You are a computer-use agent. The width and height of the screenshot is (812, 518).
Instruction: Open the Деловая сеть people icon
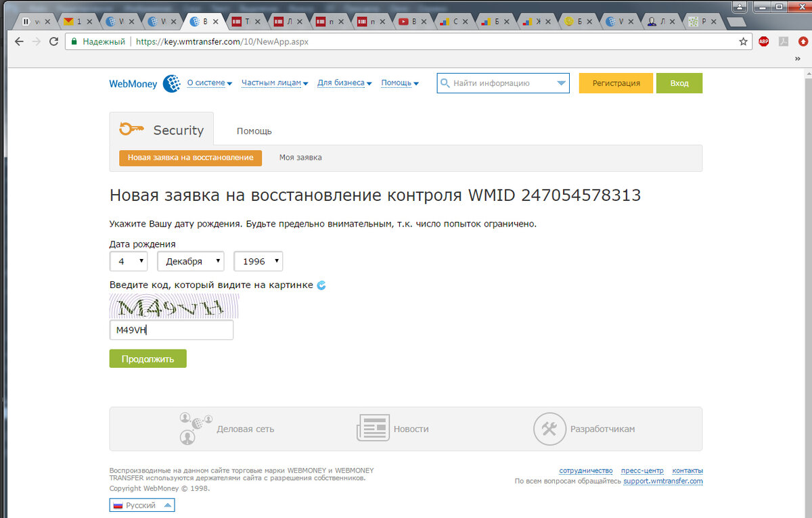[x=196, y=429]
